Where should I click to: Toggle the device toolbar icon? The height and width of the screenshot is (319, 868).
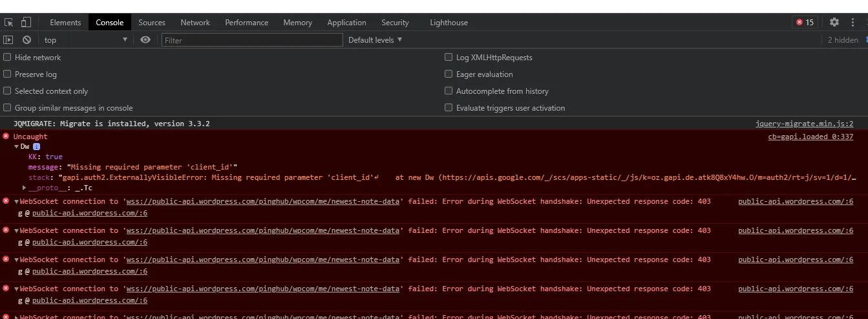click(26, 22)
